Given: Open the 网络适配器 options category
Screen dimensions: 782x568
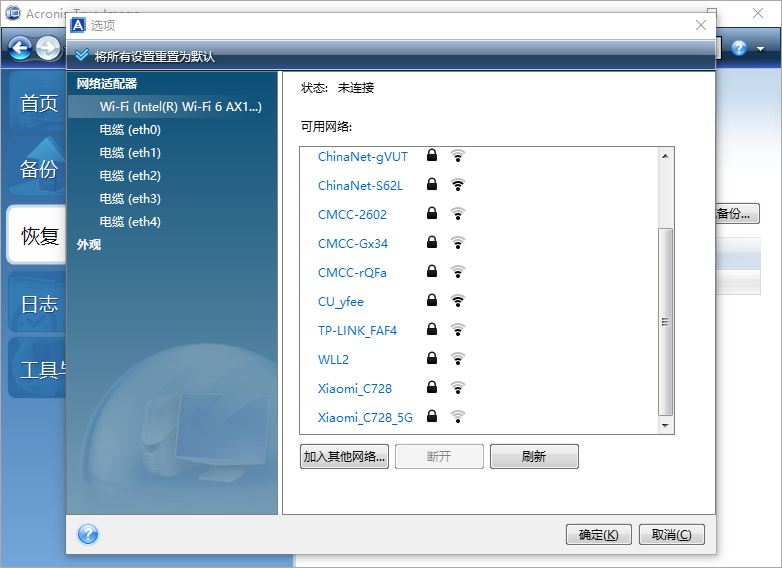Looking at the screenshot, I should click(x=107, y=83).
